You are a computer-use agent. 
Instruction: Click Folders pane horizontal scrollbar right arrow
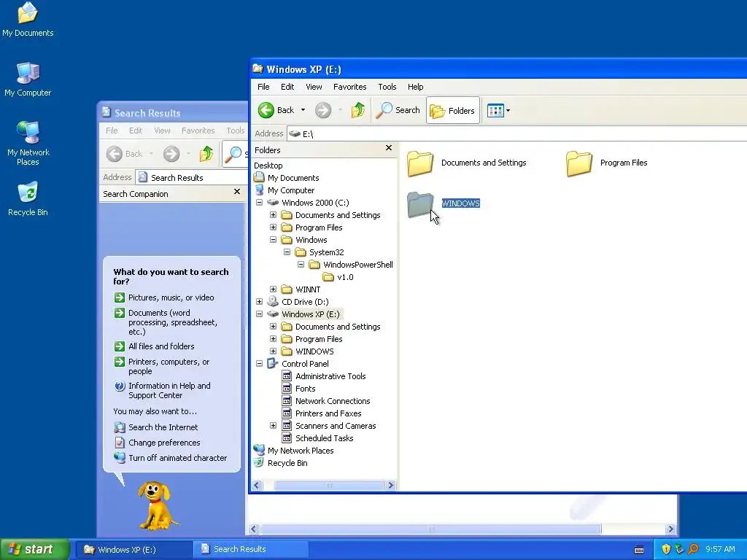coord(391,485)
